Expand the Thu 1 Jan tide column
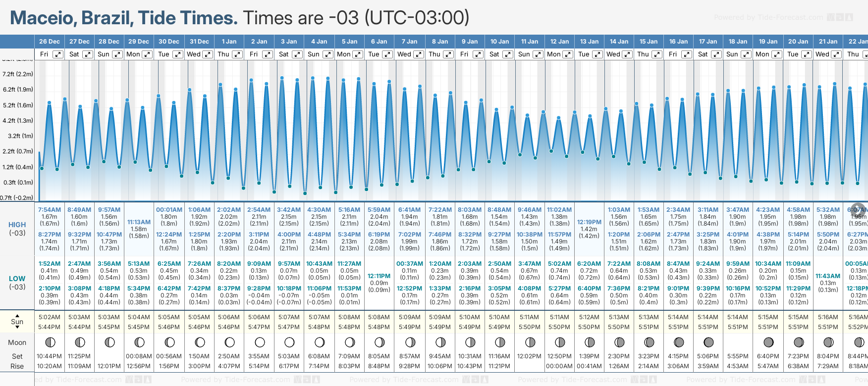868x386 pixels. 237,54
